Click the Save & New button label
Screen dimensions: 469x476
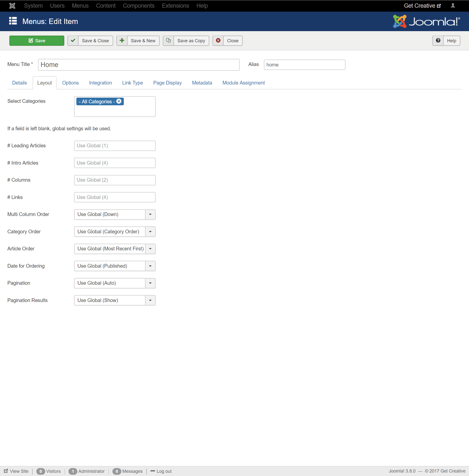[143, 41]
